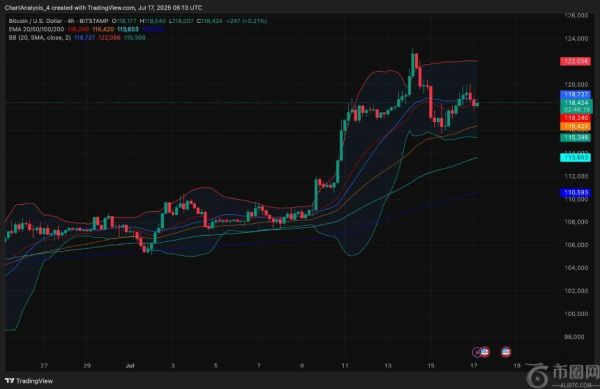The image size is (600, 389).
Task: Click the 102,000 price scale tick
Action: (576, 291)
